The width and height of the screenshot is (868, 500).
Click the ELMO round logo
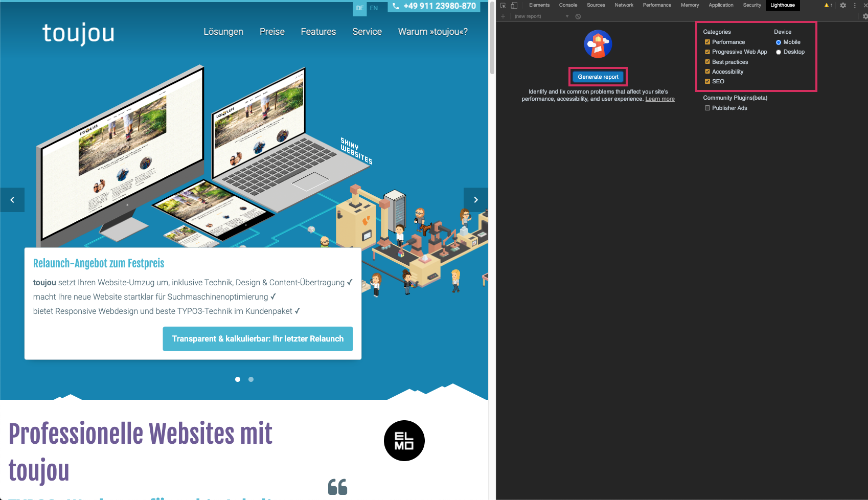(x=404, y=441)
